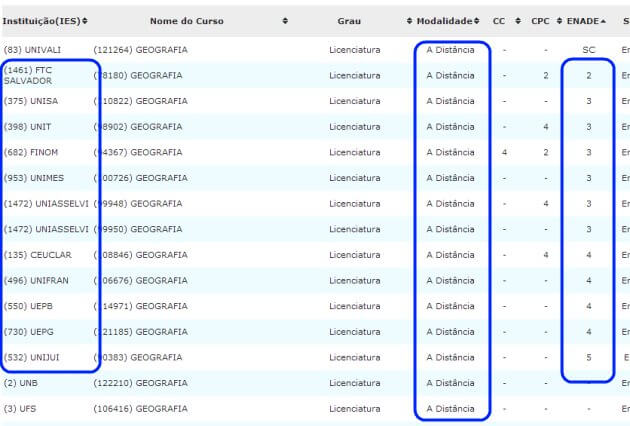Sort by Modalidade column arrows
This screenshot has width=630, height=426.
477,21
